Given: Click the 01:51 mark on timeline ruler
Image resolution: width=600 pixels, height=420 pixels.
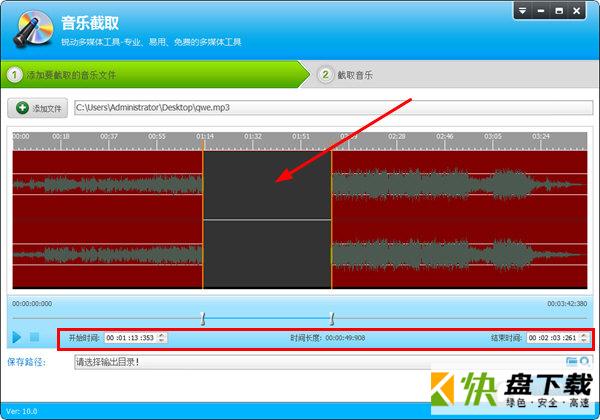Looking at the screenshot, I should tap(301, 136).
